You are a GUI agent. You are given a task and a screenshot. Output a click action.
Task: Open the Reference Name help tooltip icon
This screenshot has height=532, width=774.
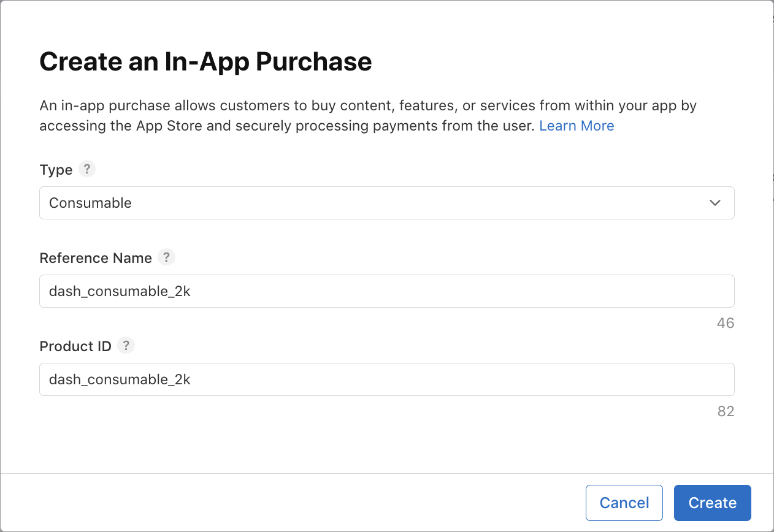[x=166, y=257]
